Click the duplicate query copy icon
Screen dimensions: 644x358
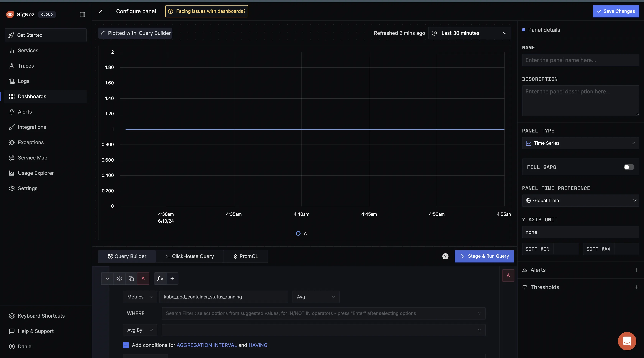pos(131,279)
